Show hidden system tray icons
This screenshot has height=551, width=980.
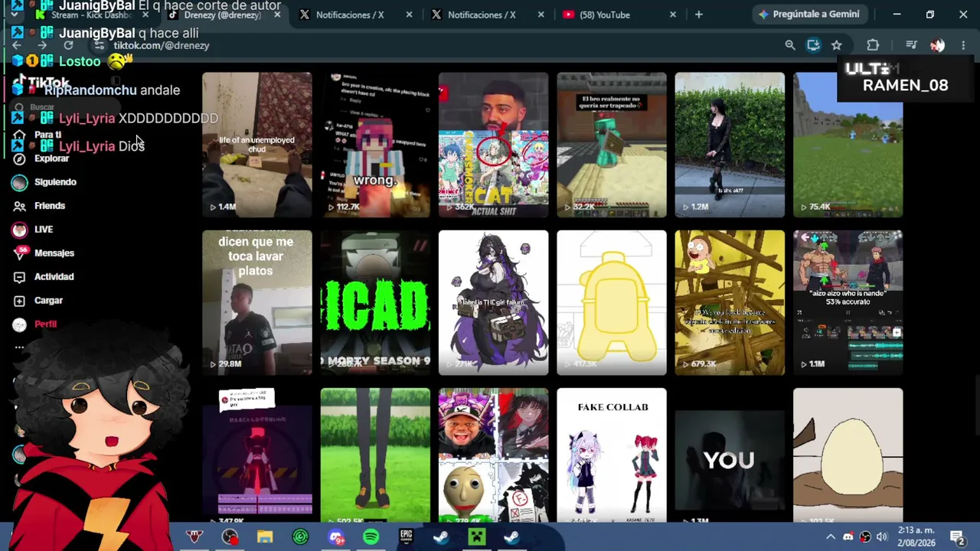coord(831,536)
